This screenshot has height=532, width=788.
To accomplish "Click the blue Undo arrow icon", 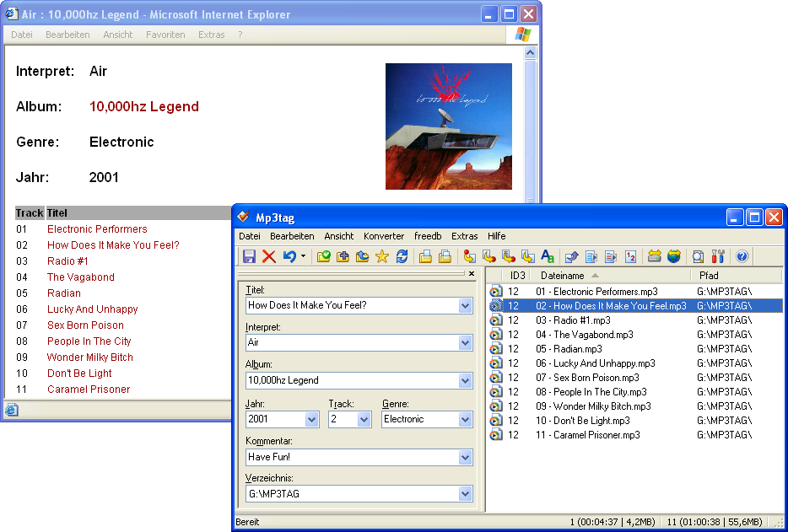I will click(289, 256).
